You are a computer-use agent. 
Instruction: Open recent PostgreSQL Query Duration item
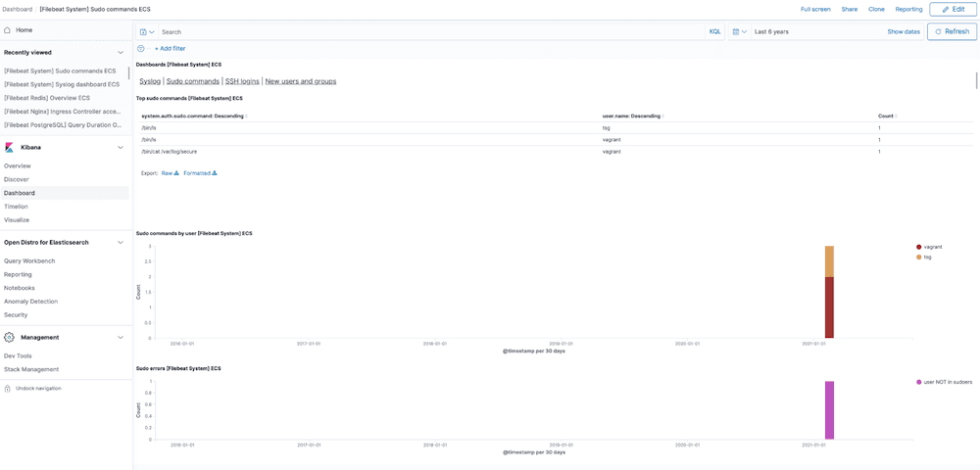point(62,124)
